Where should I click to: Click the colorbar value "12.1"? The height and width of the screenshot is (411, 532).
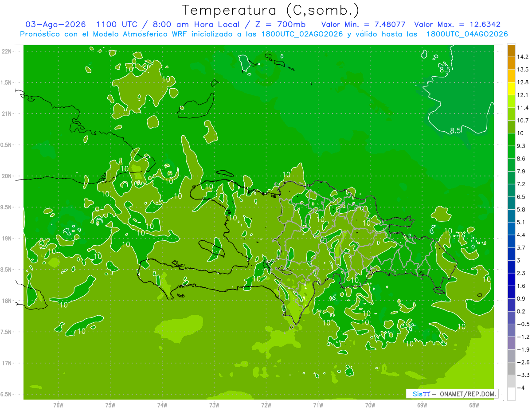click(x=523, y=95)
